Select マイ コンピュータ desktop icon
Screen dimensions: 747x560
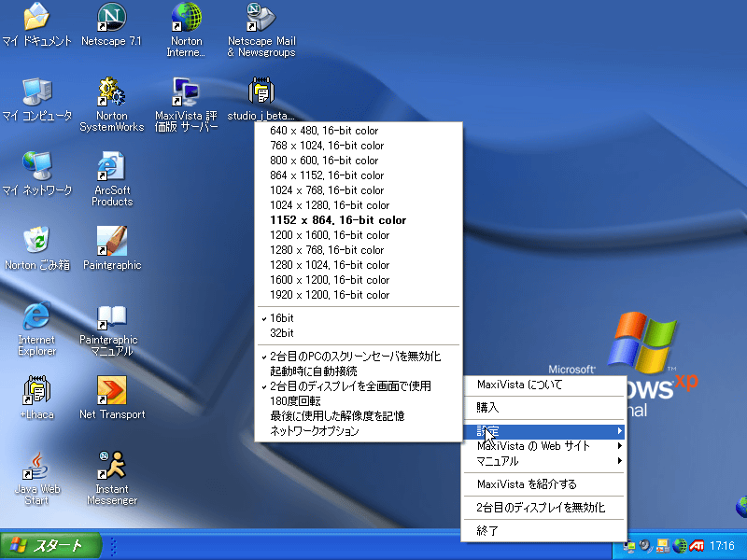pos(37,91)
